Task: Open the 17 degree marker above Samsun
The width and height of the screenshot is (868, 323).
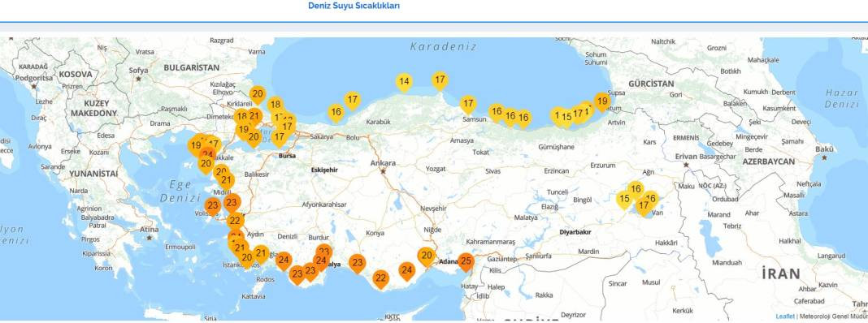Action: (x=468, y=104)
